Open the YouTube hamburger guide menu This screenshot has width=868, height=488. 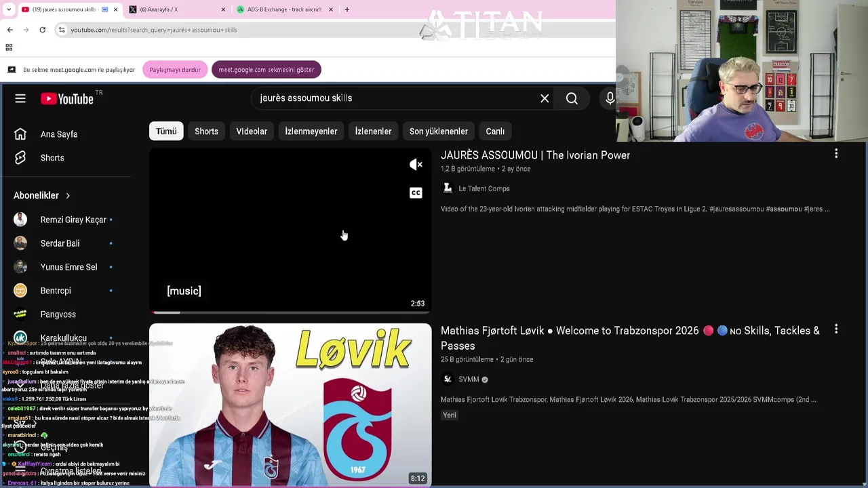[x=20, y=99]
